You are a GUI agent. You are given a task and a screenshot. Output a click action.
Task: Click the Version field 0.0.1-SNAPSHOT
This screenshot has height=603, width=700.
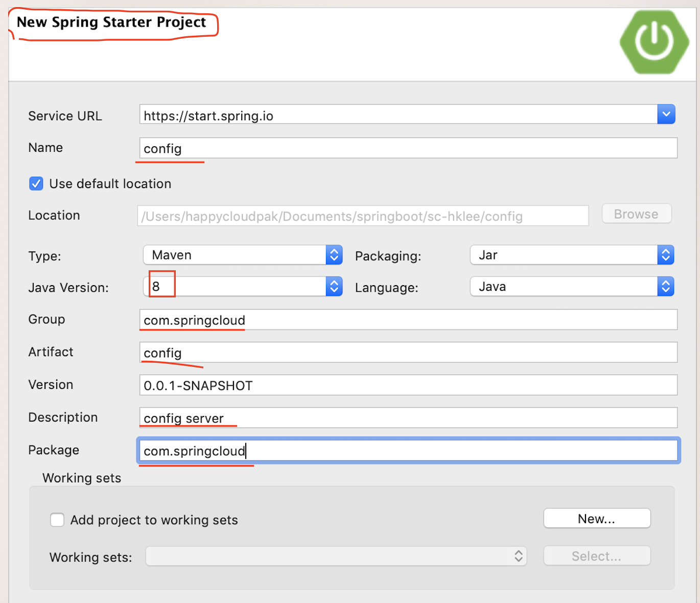tap(408, 385)
